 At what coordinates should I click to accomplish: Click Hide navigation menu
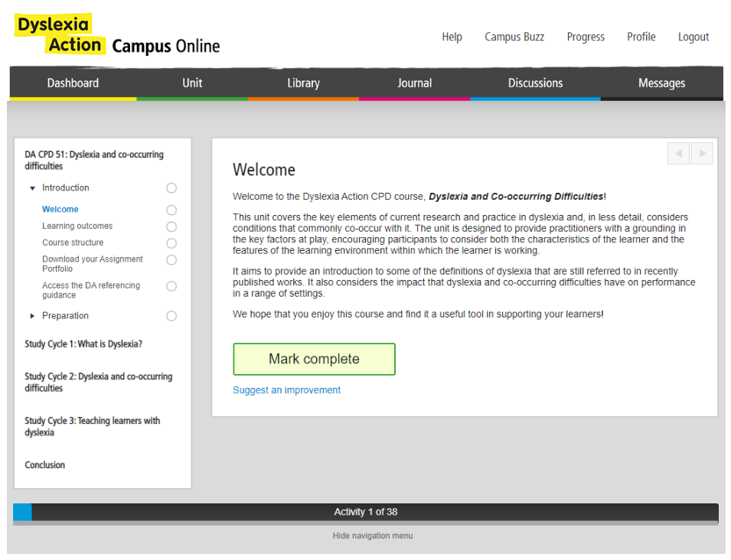point(373,536)
